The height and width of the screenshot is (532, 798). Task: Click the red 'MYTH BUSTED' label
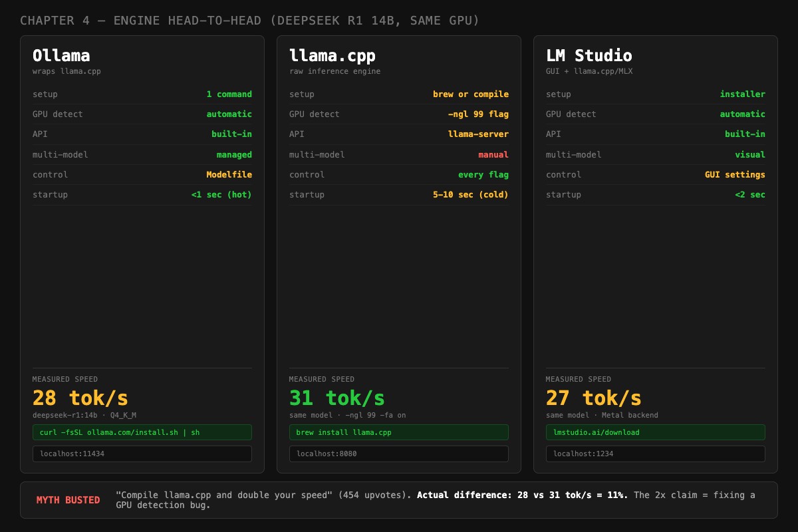68,500
